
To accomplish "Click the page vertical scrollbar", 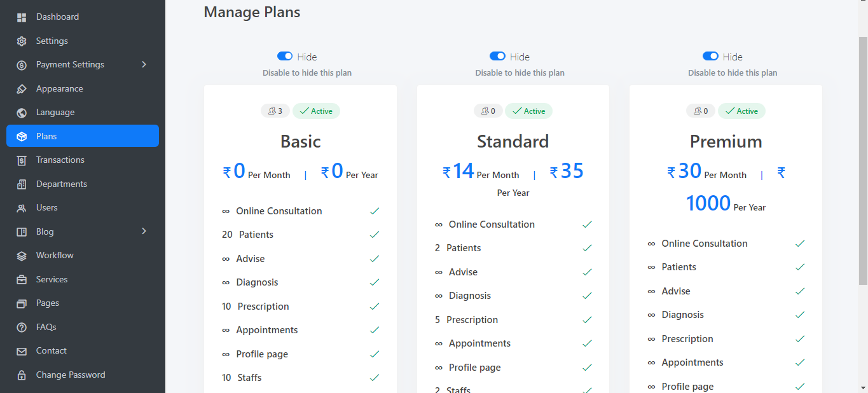I will (x=863, y=159).
